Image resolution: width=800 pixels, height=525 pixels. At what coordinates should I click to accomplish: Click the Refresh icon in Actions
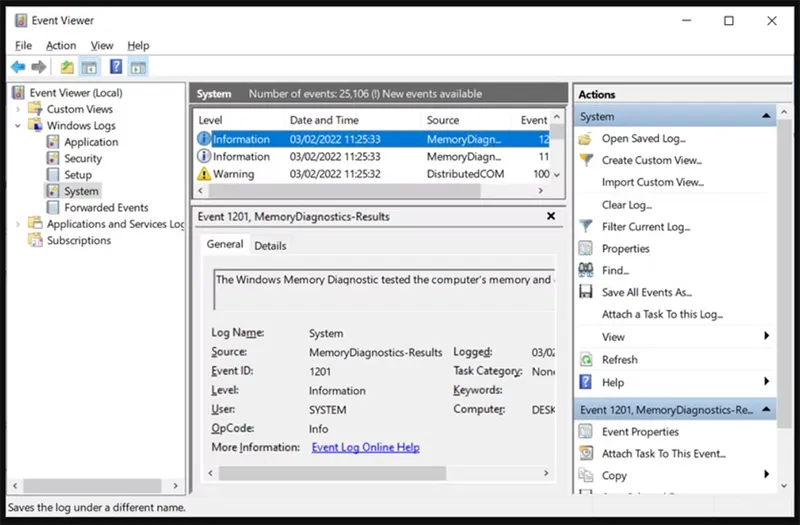(586, 359)
